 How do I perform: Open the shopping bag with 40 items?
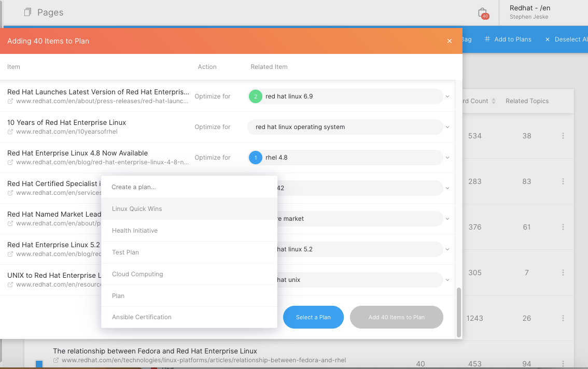coord(482,13)
